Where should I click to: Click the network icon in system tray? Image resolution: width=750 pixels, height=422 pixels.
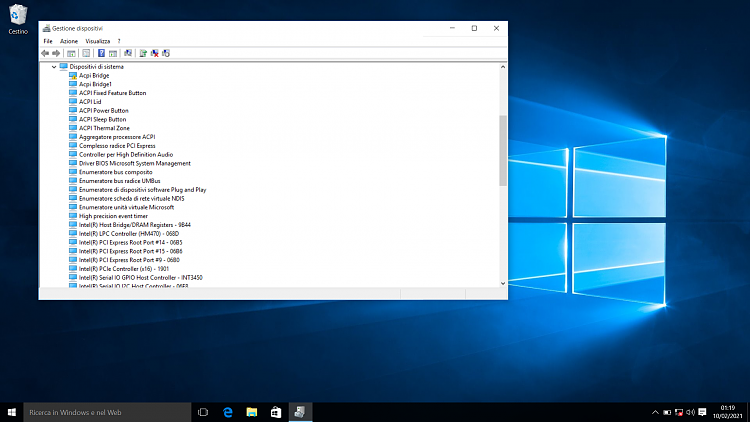click(679, 412)
